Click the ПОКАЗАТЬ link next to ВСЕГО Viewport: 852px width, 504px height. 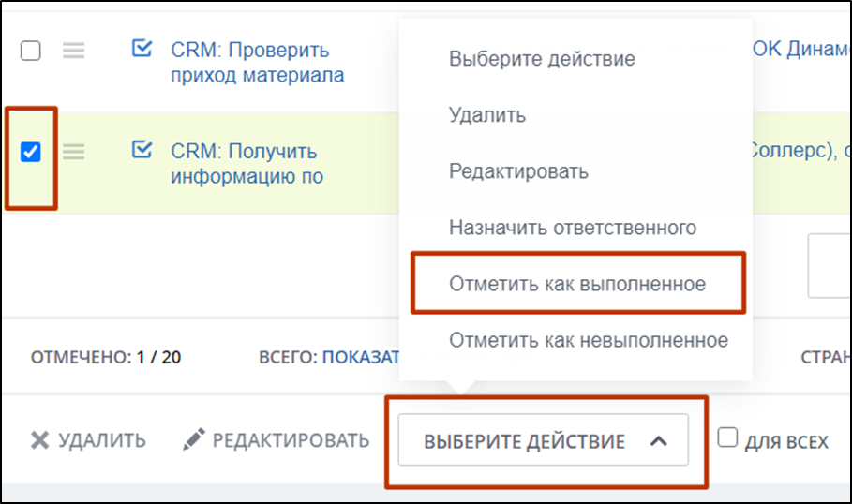click(361, 357)
